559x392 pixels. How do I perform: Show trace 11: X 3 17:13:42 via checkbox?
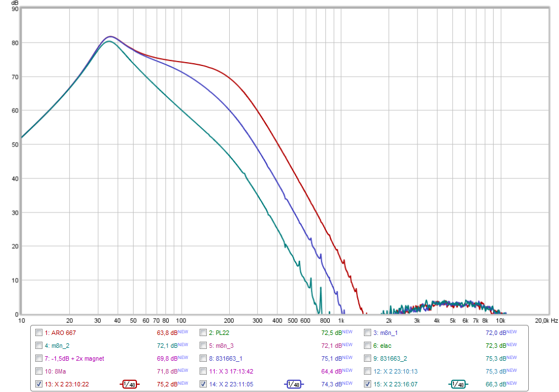203,371
